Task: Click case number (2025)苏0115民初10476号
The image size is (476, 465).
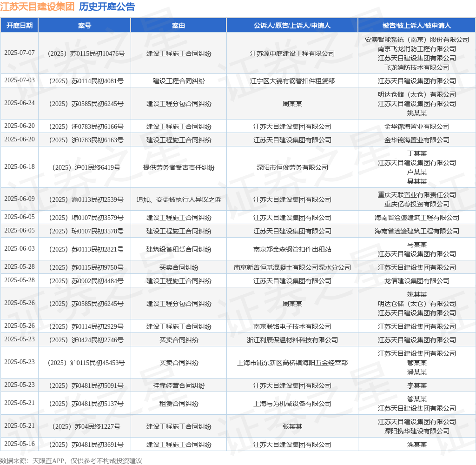Action: pos(86,54)
